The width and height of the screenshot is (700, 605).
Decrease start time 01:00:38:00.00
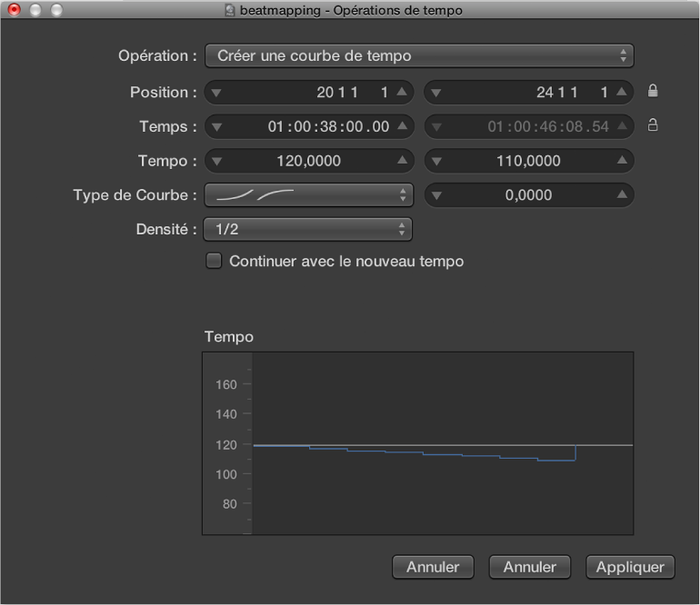point(216,127)
